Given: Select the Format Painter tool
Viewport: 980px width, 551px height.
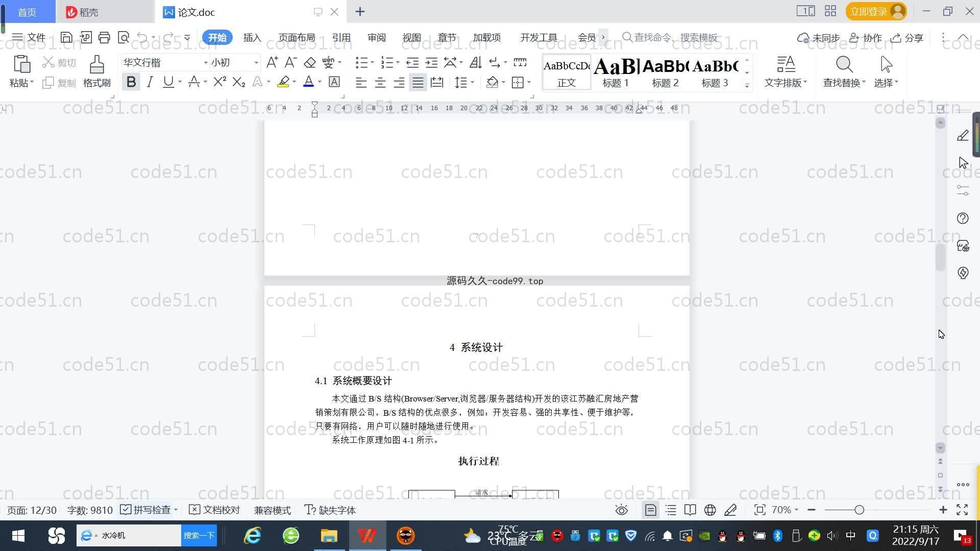Looking at the screenshot, I should point(96,71).
